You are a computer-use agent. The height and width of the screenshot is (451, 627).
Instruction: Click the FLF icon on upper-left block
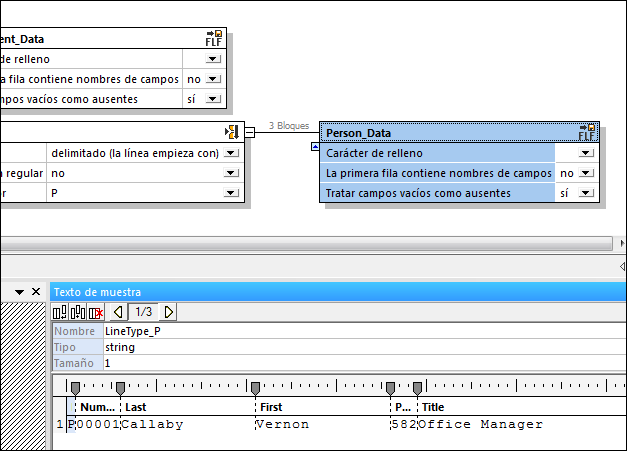coord(214,39)
